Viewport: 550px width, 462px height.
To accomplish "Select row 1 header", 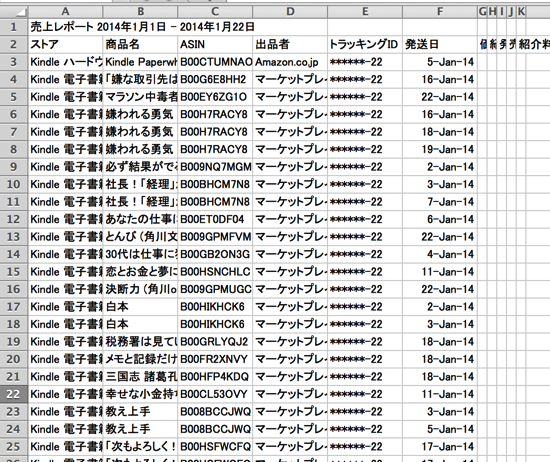I will coord(14,27).
